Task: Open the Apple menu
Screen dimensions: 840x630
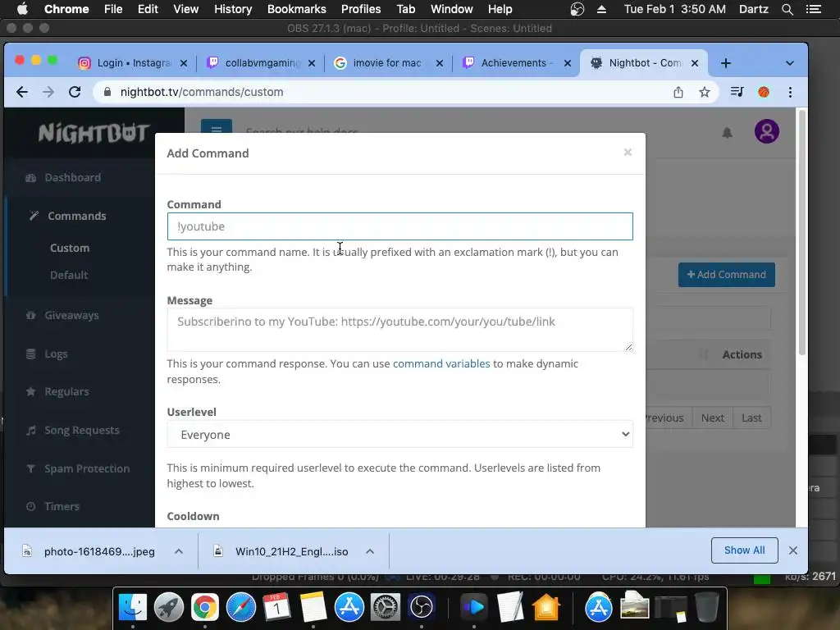Action: click(x=22, y=9)
